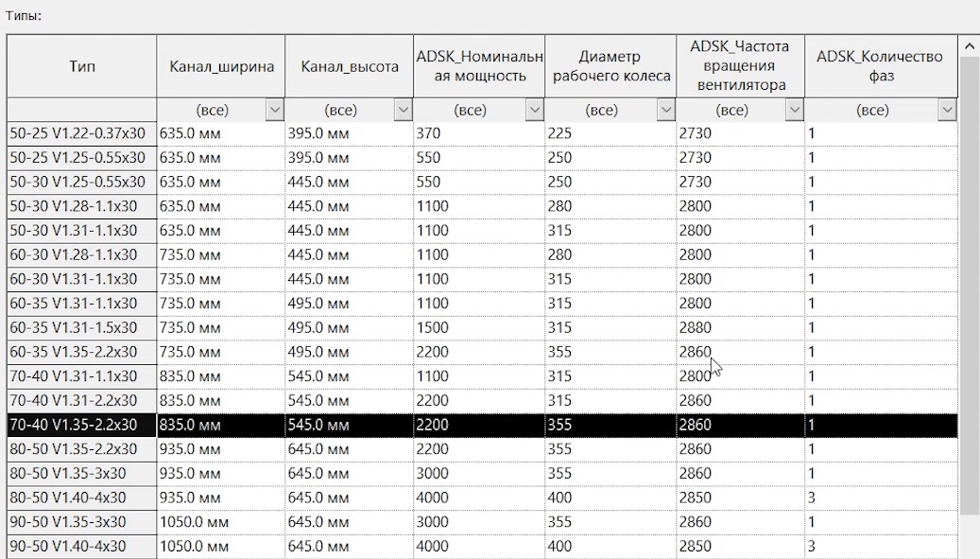The width and height of the screenshot is (980, 559).
Task: Click the Тип column header
Action: [x=82, y=66]
